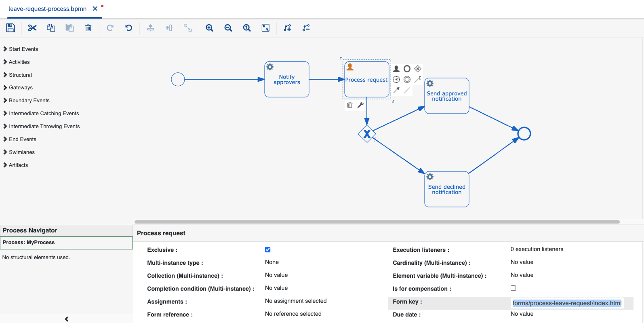Click the redo arrow in toolbar
644x323 pixels.
point(110,28)
